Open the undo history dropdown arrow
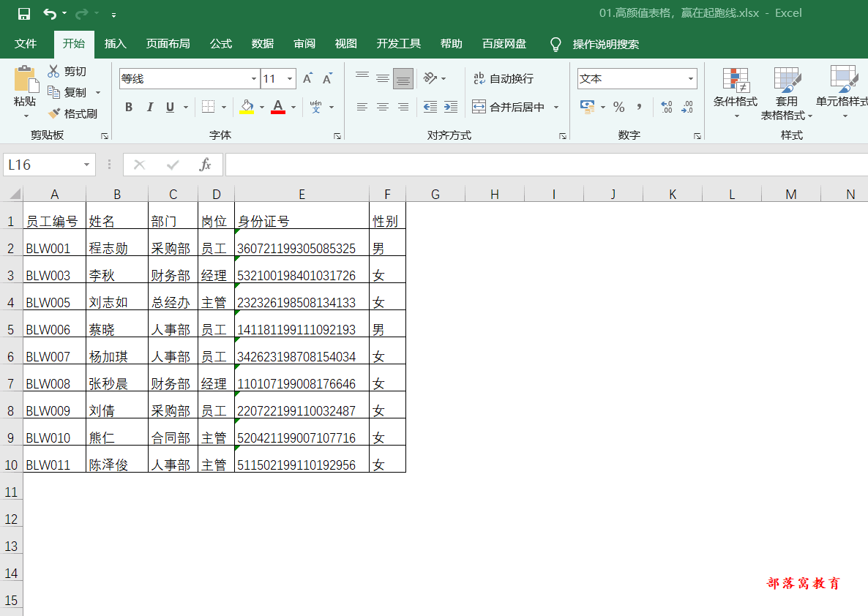868x616 pixels. [x=64, y=14]
